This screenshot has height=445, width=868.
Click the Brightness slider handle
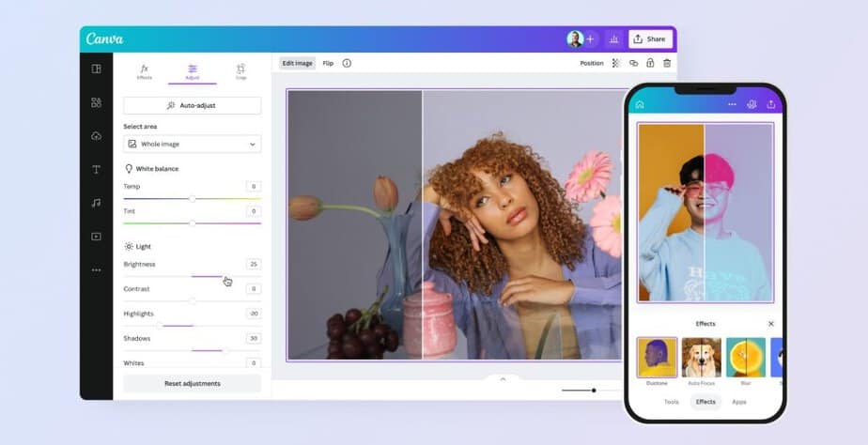pos(225,276)
